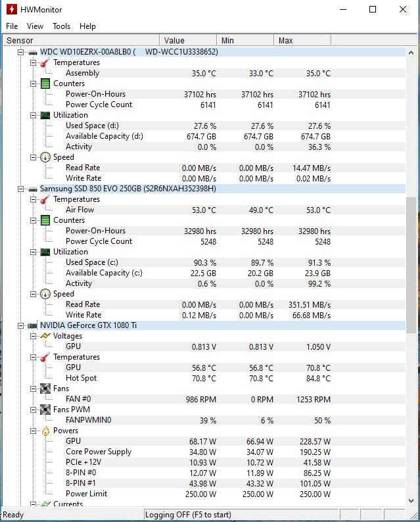Click the WDC hard drive icon
Image resolution: width=420 pixels, height=522 pixels.
pos(33,53)
